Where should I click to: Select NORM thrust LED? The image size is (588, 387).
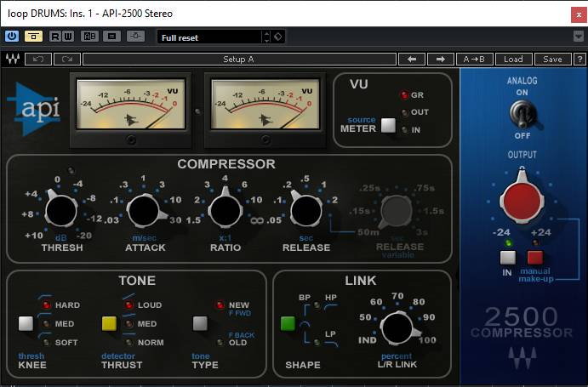(x=128, y=342)
